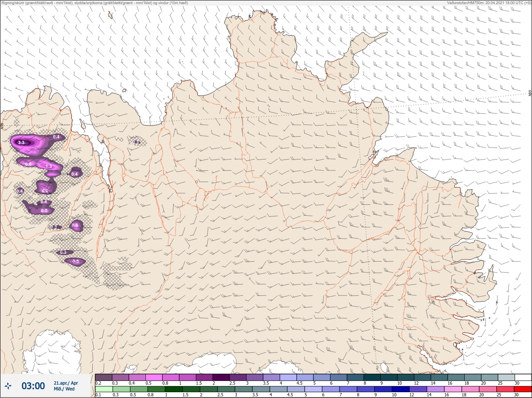Image resolution: width=532 pixels, height=398 pixels.
Task: Click the 3.3 snowfall maximum label
Action: (x=22, y=142)
